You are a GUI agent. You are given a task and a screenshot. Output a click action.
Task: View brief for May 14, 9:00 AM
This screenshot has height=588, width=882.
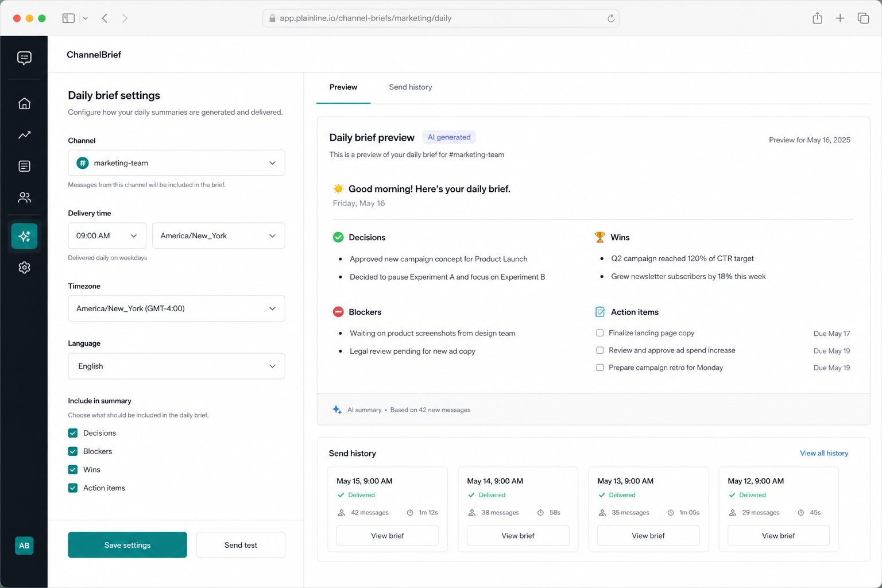point(518,536)
